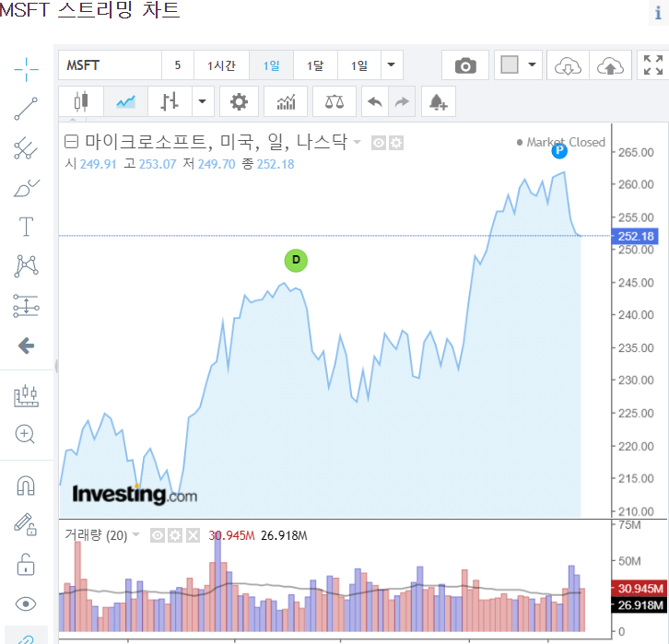Select the 5 minute interval
The image size is (669, 644).
[x=178, y=65]
